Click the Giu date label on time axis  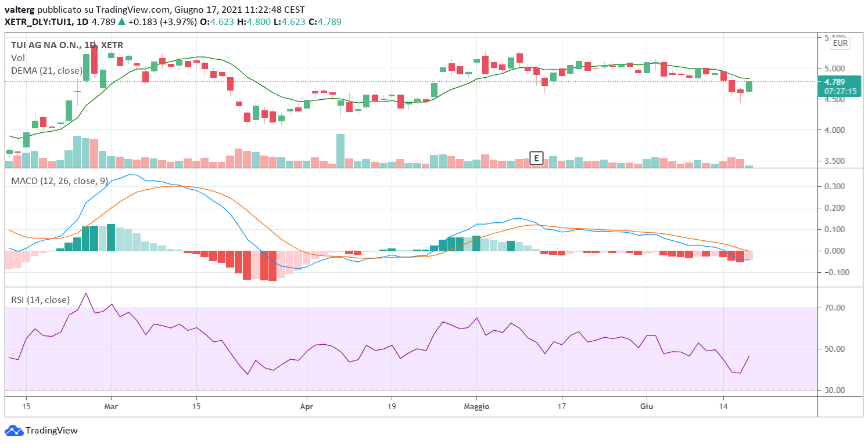pyautogui.click(x=646, y=407)
